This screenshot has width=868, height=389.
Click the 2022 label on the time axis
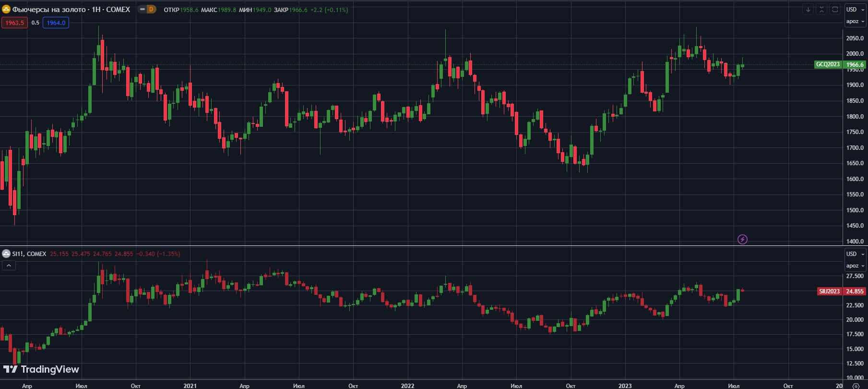tap(407, 386)
